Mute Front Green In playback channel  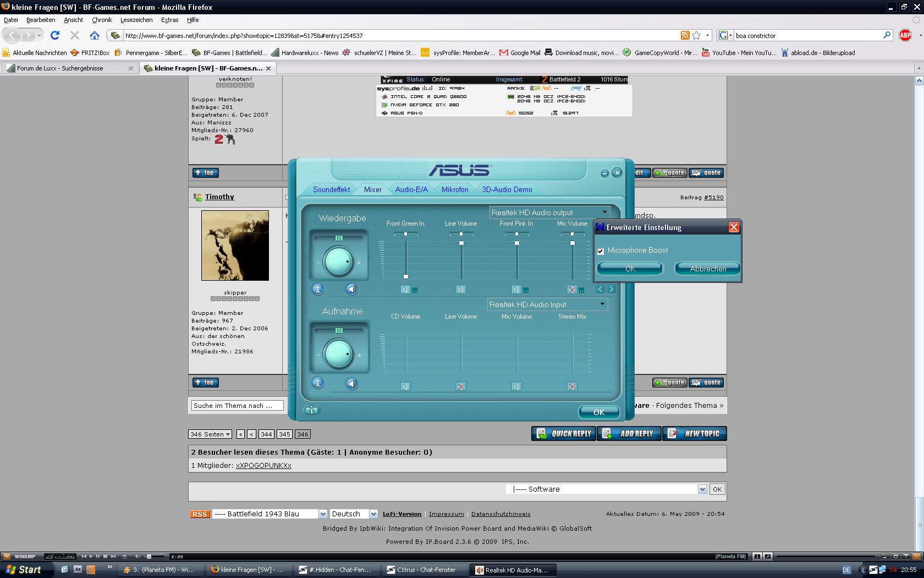coord(405,290)
